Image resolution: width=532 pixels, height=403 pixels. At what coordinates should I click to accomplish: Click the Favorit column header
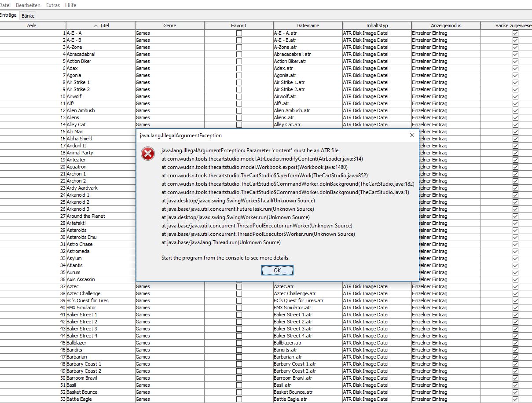[238, 26]
